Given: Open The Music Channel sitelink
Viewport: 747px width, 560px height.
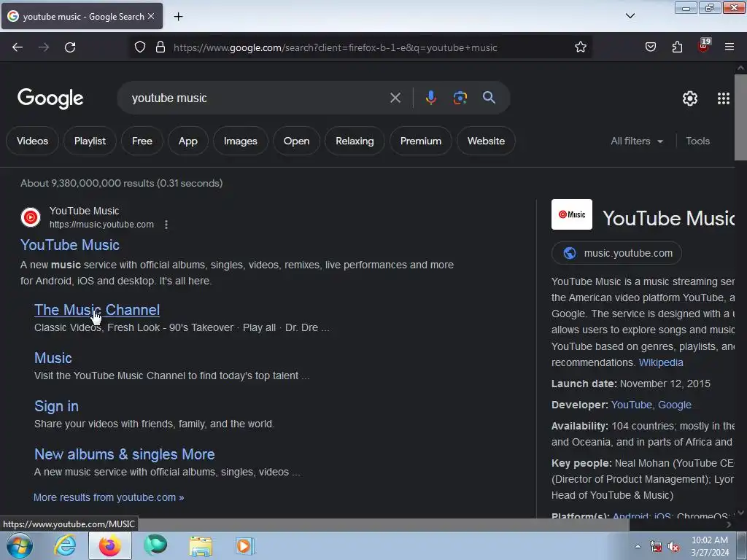Looking at the screenshot, I should (x=97, y=310).
